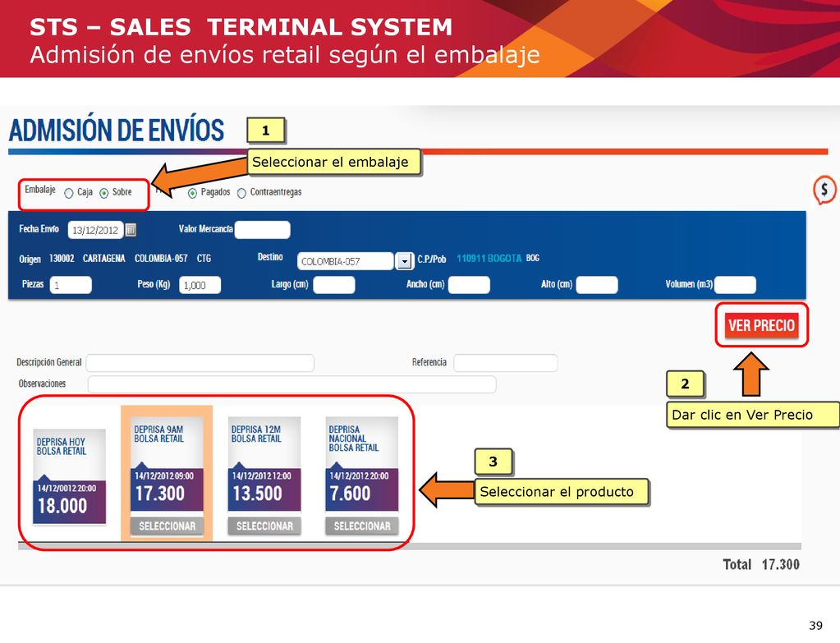This screenshot has height=643, width=840.
Task: Select the Caja packaging radio button
Action: [x=69, y=193]
